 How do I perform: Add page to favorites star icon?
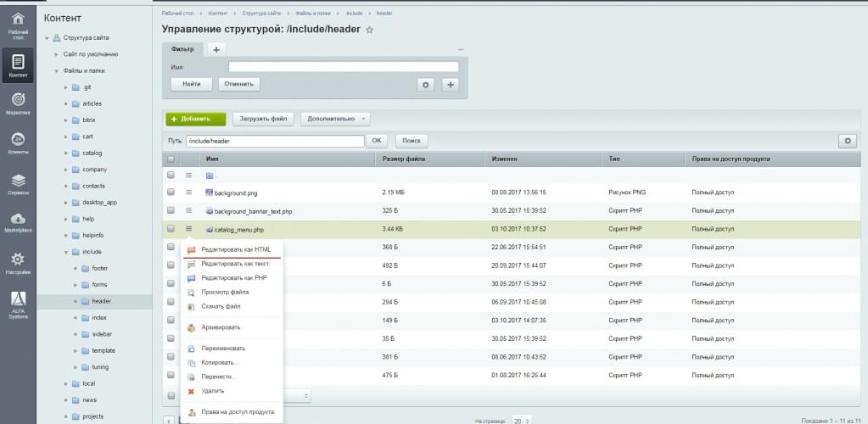pyautogui.click(x=369, y=30)
